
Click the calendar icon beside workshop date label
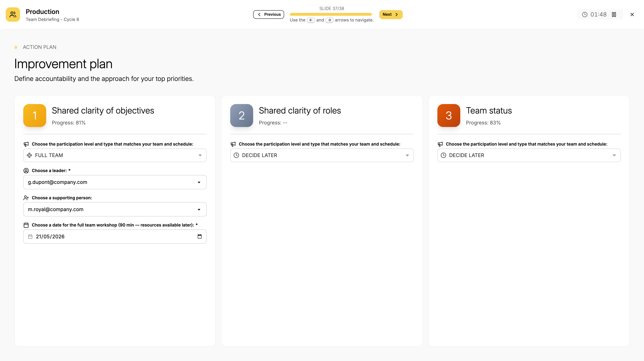point(26,225)
